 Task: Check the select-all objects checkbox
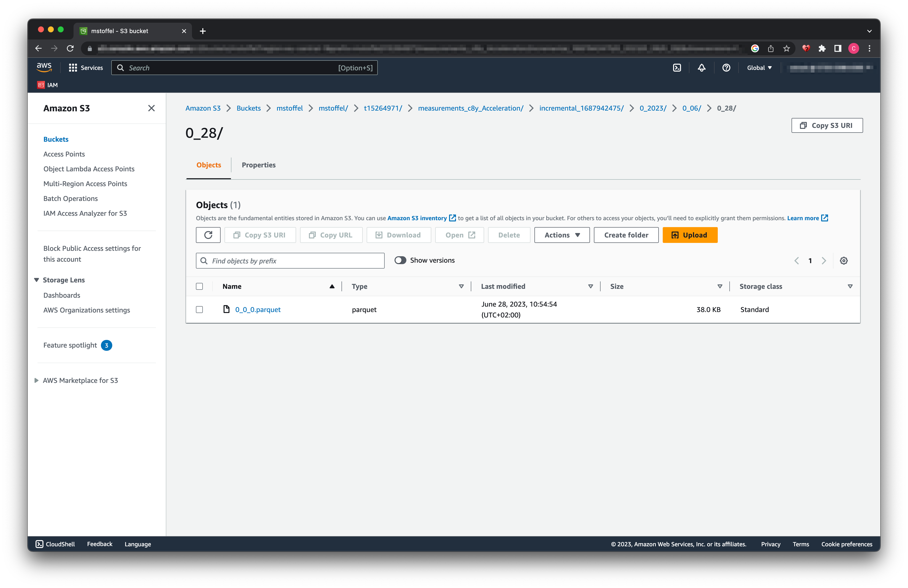(x=199, y=286)
